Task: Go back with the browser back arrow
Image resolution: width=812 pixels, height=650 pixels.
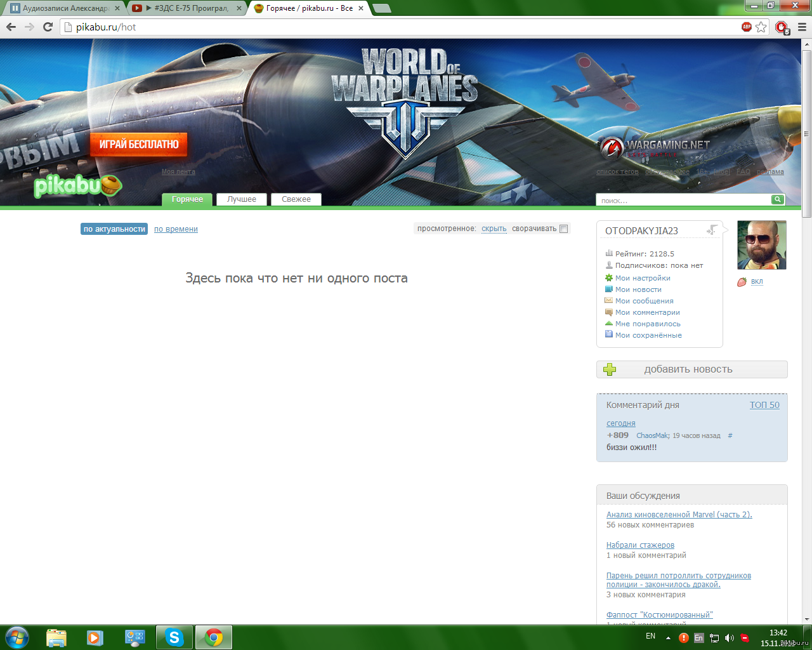Action: (11, 27)
